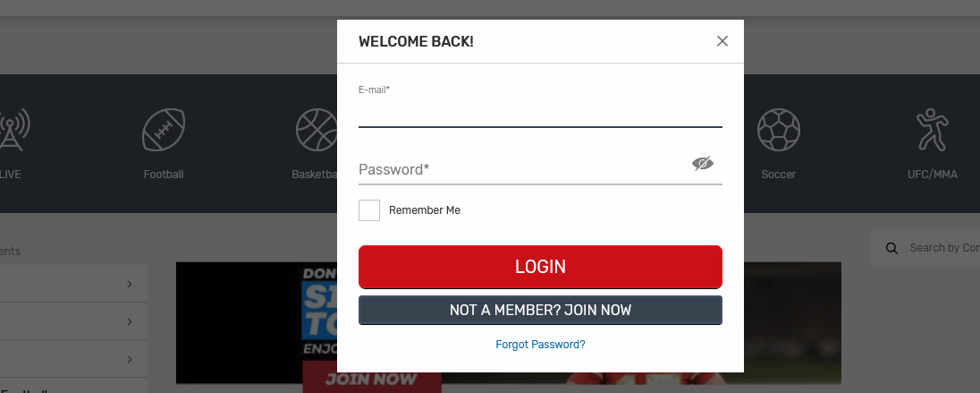
Task: Toggle password visibility eye icon
Action: [x=703, y=163]
